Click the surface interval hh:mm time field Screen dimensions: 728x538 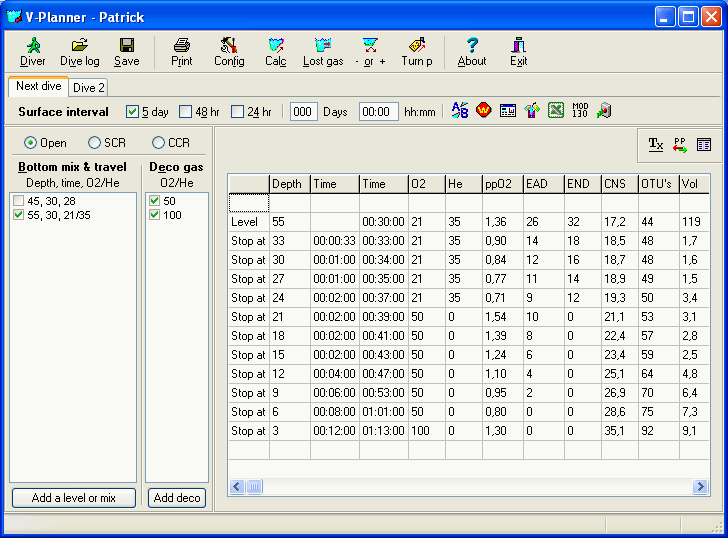click(x=377, y=112)
